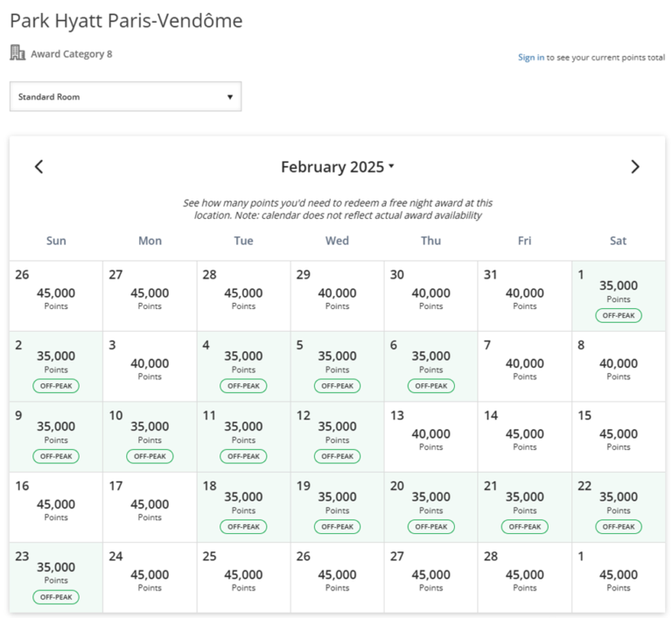This screenshot has height=618, width=672.
Task: Go to the previous month with left arrow
Action: pyautogui.click(x=39, y=166)
